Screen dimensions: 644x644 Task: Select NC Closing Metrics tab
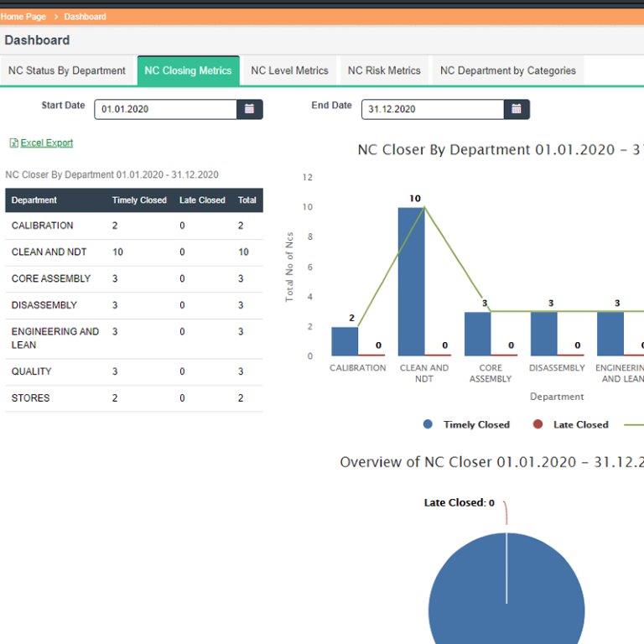188,70
